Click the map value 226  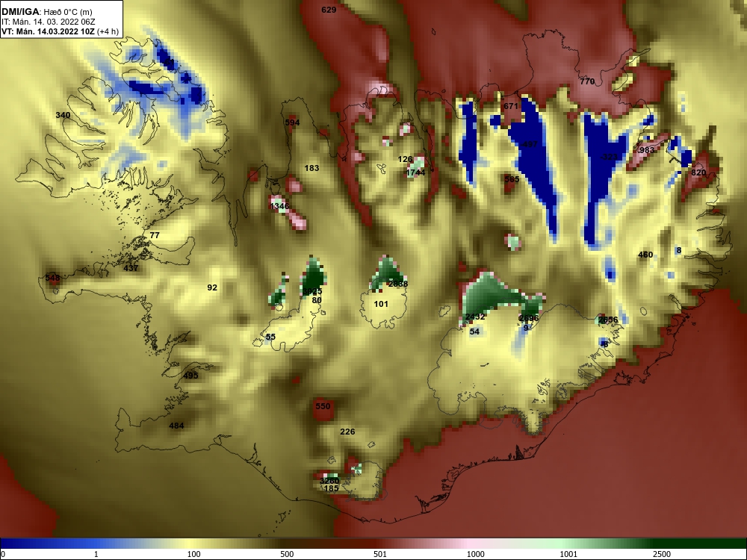[347, 432]
